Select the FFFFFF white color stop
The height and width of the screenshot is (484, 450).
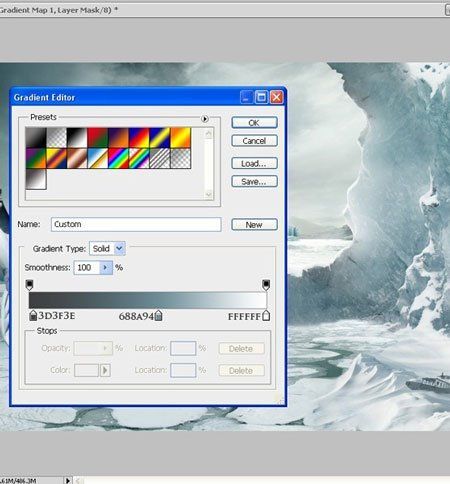click(x=266, y=315)
